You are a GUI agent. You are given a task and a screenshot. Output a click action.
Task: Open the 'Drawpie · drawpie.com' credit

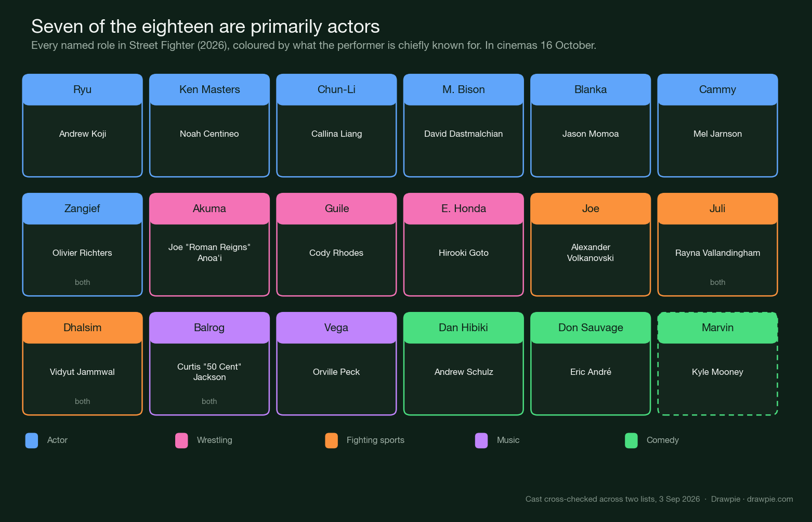click(x=752, y=499)
